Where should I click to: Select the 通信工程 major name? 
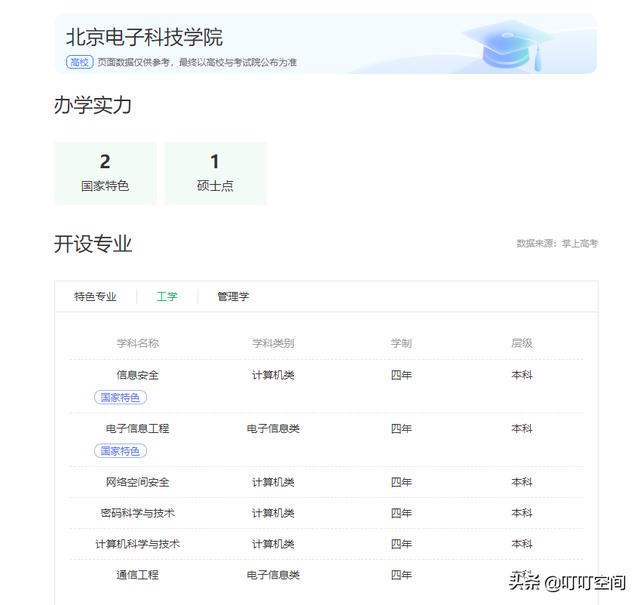coord(138,575)
